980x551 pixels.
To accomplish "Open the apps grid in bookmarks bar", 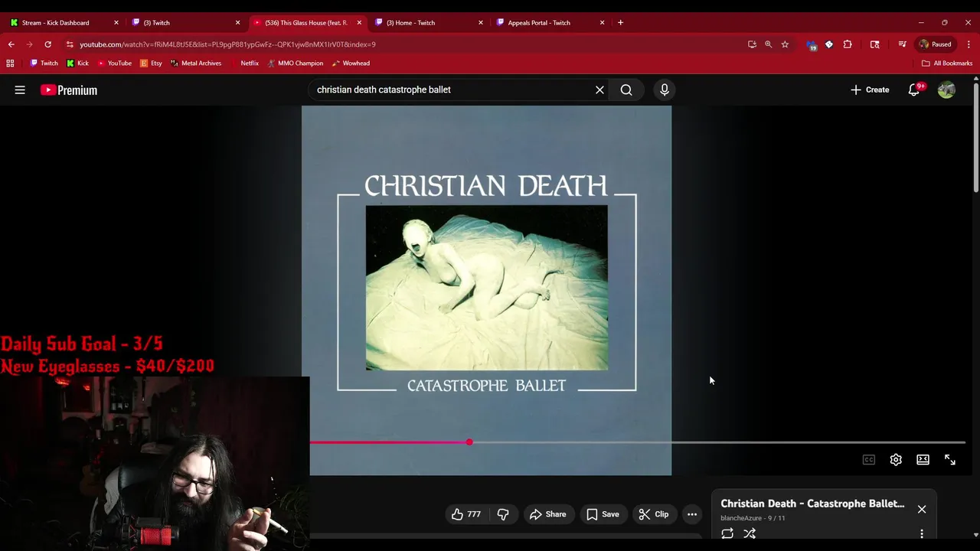I will 10,64.
